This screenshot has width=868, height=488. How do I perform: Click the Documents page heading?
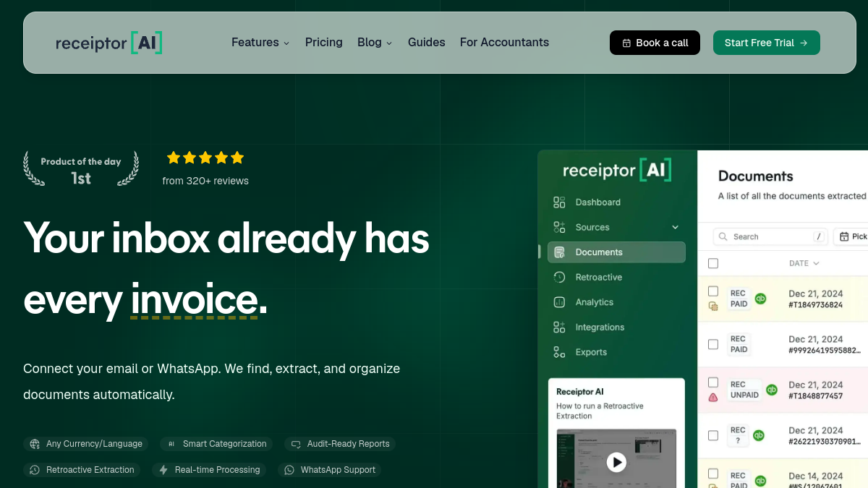755,176
